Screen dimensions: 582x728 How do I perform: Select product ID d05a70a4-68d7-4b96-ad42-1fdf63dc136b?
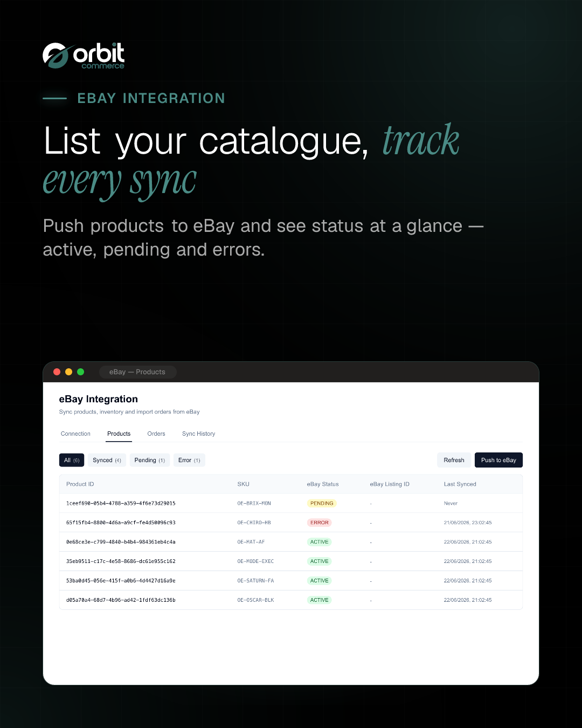[x=121, y=600]
